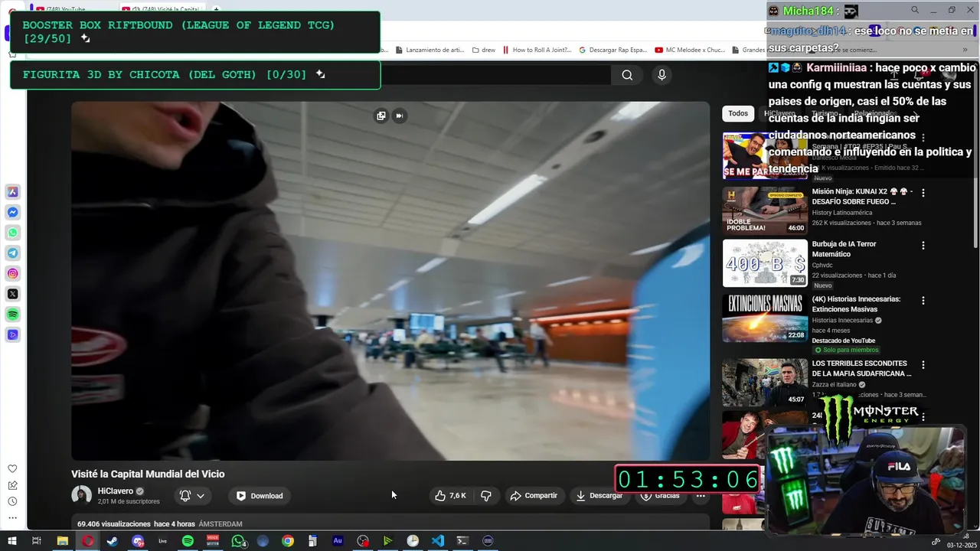Open Google Chrome from the taskbar
This screenshot has width=980, height=551.
click(288, 541)
